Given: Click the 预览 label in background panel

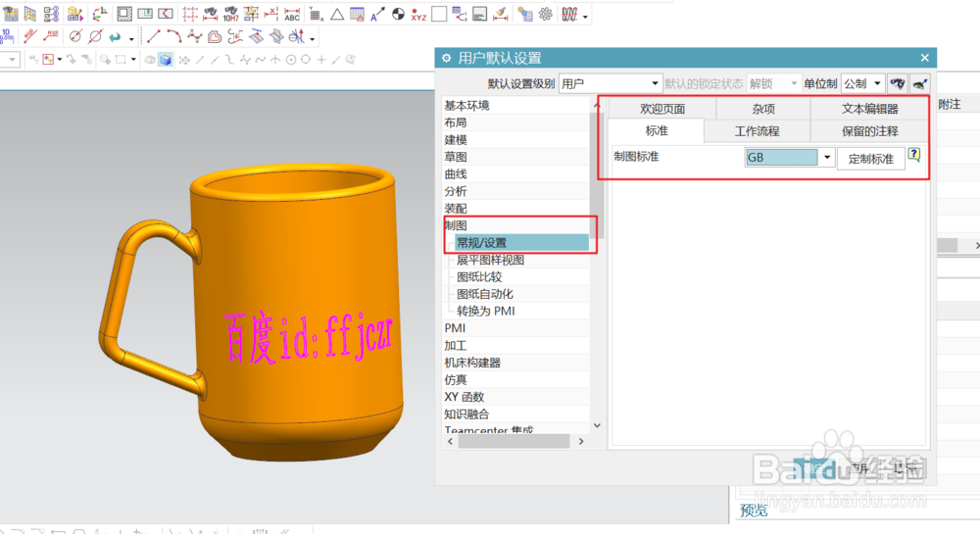Looking at the screenshot, I should point(753,510).
